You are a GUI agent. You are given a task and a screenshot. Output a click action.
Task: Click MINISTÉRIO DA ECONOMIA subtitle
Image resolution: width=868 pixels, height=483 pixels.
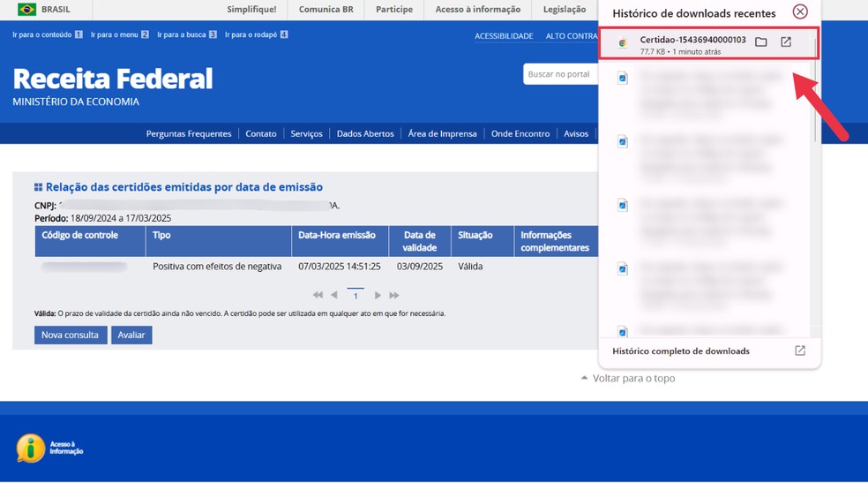pos(76,102)
